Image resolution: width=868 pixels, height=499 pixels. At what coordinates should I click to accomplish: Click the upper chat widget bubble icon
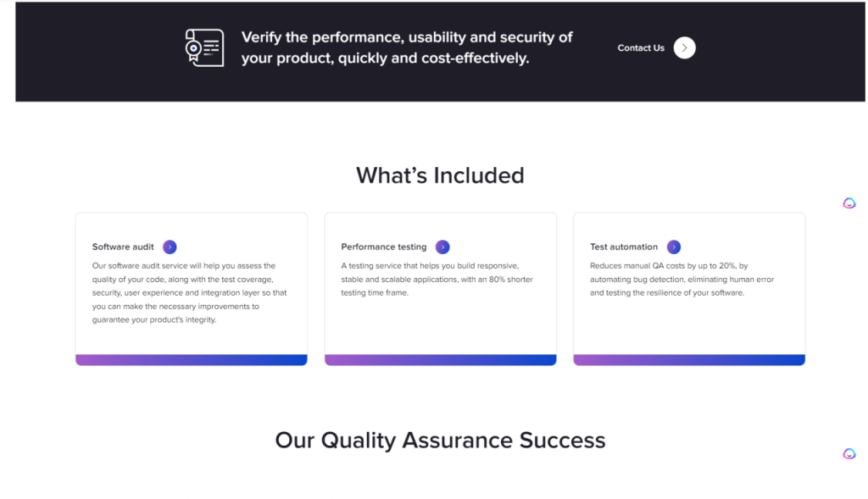pyautogui.click(x=849, y=203)
